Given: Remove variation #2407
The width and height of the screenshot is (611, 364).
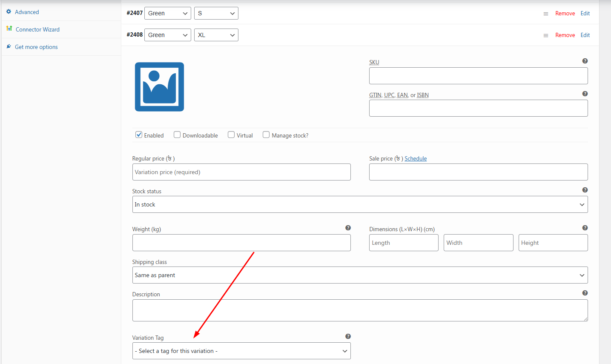Looking at the screenshot, I should [x=565, y=13].
